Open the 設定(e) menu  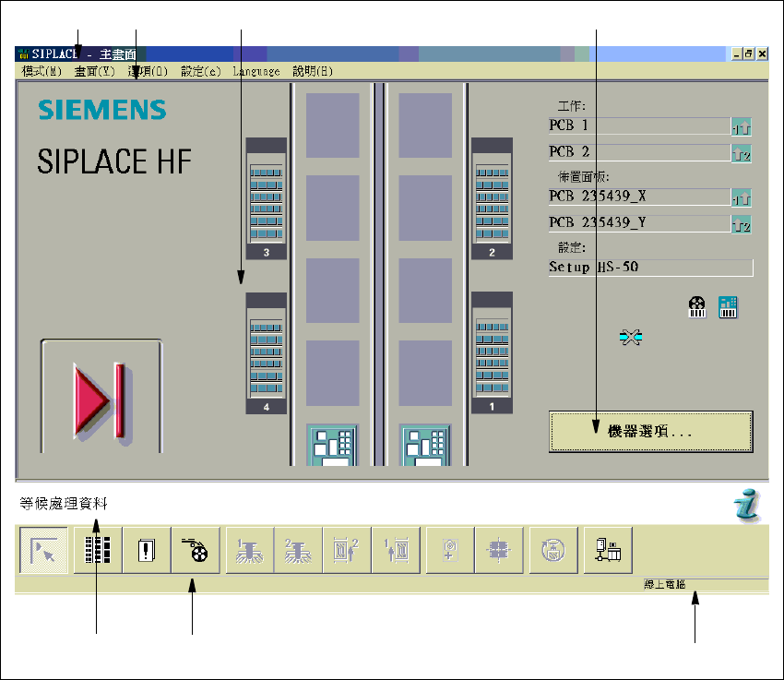point(200,71)
